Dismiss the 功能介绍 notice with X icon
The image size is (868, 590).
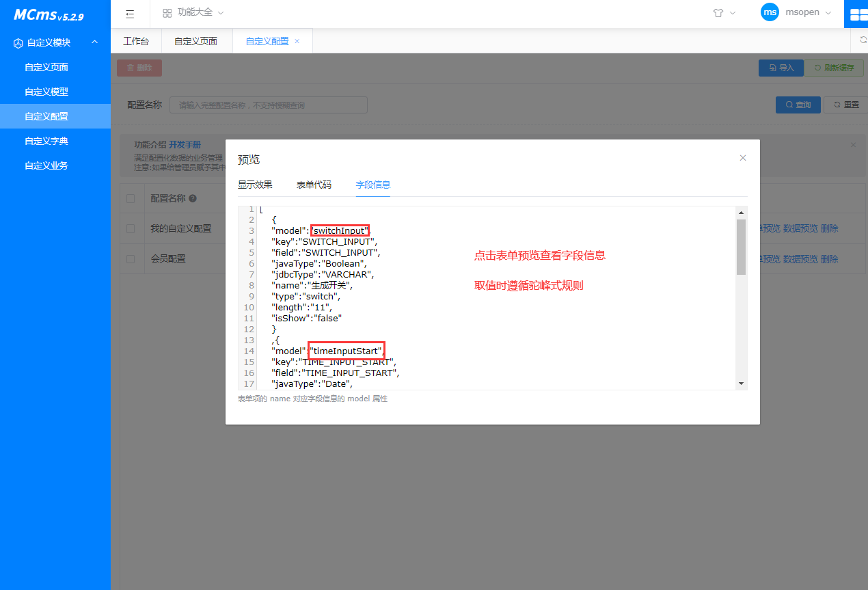click(853, 145)
